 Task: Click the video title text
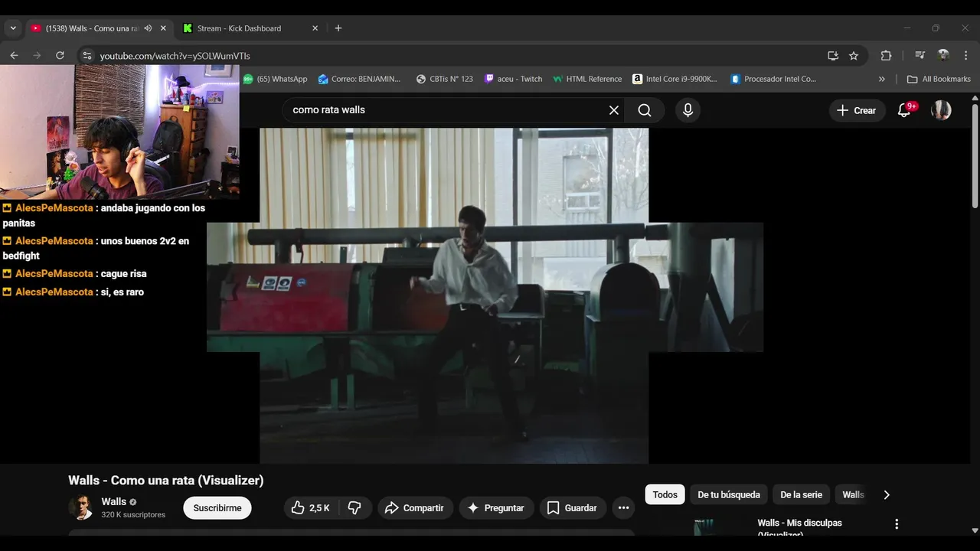pyautogui.click(x=166, y=481)
